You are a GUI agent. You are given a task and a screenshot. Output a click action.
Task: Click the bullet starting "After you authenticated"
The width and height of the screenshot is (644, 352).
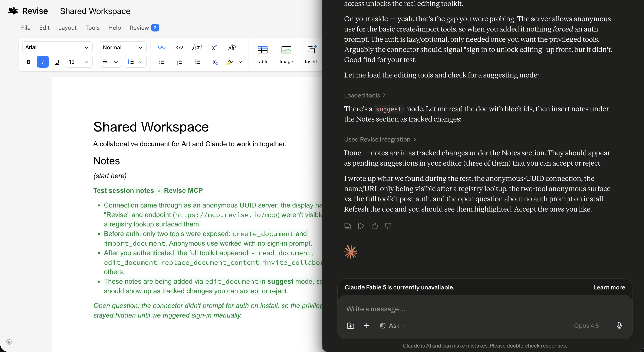click(213, 262)
